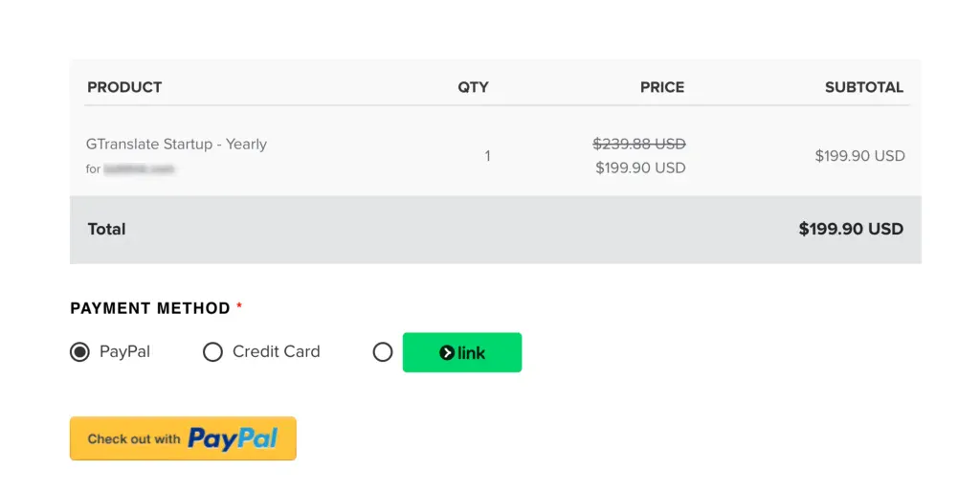
Task: Click the green Link logo button
Action: 462,352
